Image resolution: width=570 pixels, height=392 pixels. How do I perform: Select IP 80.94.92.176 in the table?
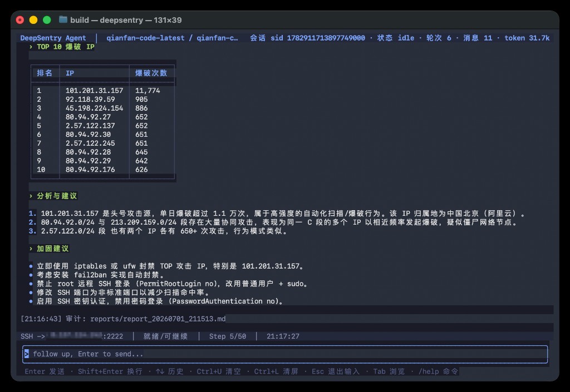pos(90,170)
